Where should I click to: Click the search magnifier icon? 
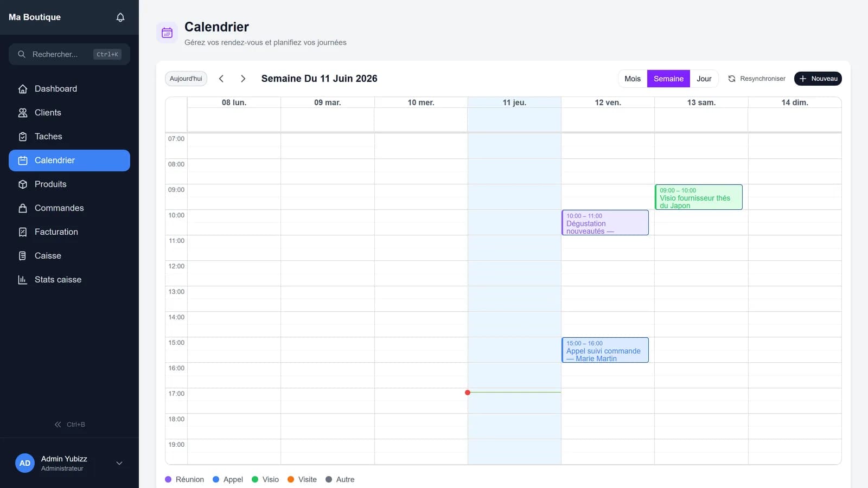coord(22,54)
